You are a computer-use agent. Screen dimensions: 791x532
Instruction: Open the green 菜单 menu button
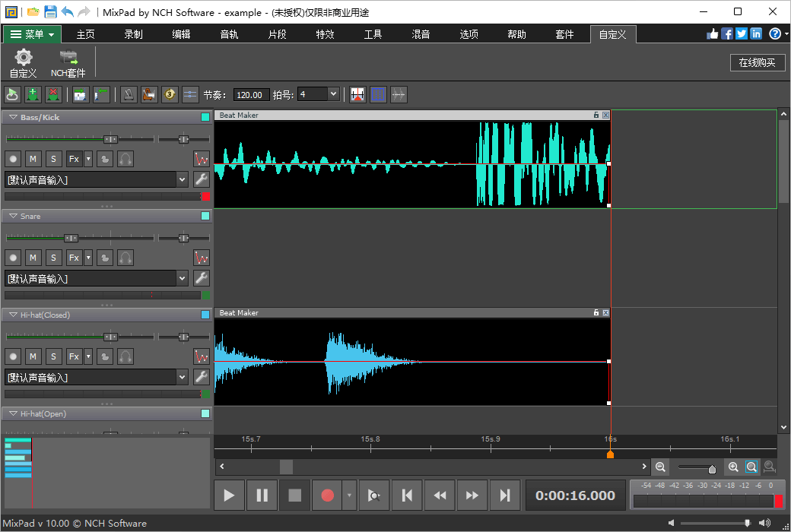click(32, 34)
